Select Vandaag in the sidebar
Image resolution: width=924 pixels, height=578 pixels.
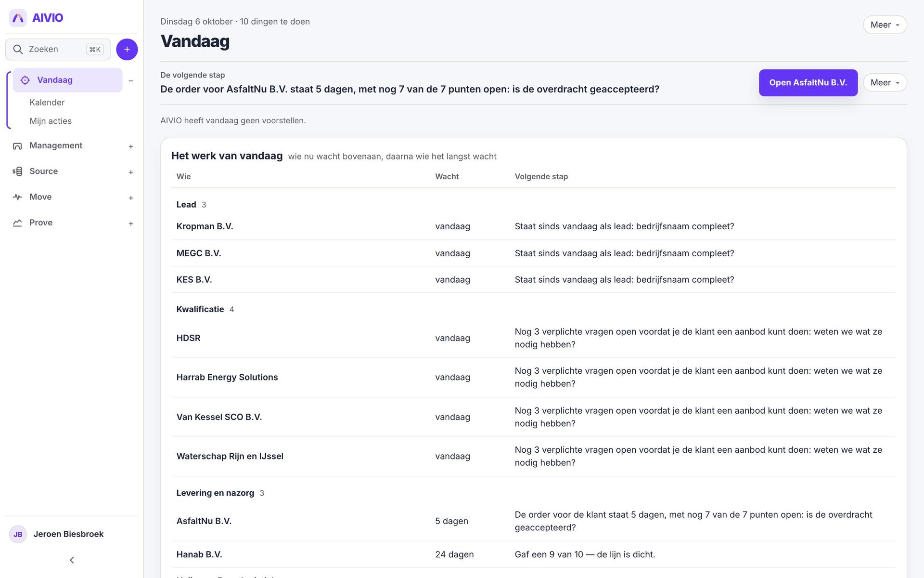click(x=68, y=80)
